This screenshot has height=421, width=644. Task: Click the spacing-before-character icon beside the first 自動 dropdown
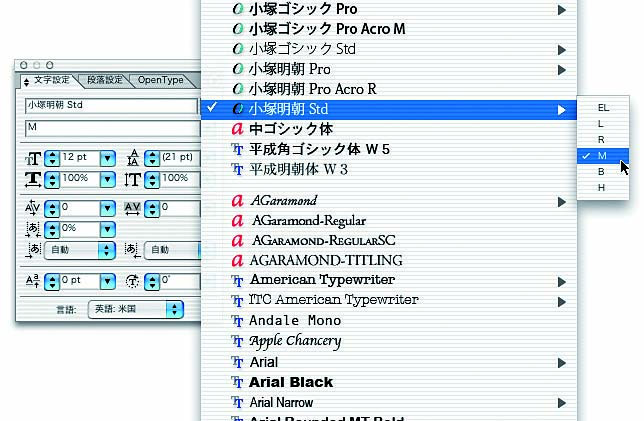click(33, 250)
